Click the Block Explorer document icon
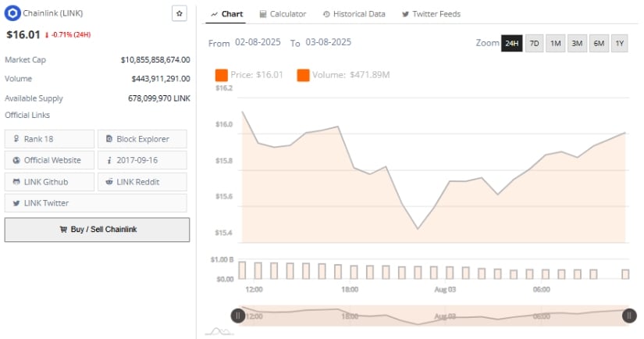The height and width of the screenshot is (339, 644). pyautogui.click(x=109, y=139)
